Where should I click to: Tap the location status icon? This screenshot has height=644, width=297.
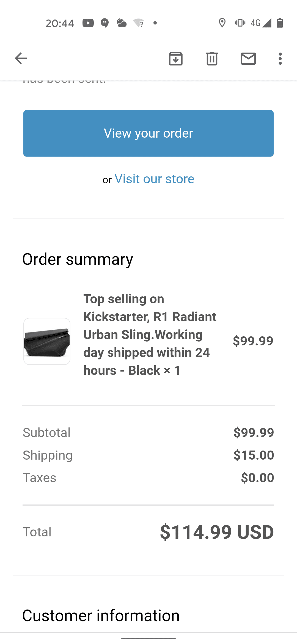tap(222, 23)
